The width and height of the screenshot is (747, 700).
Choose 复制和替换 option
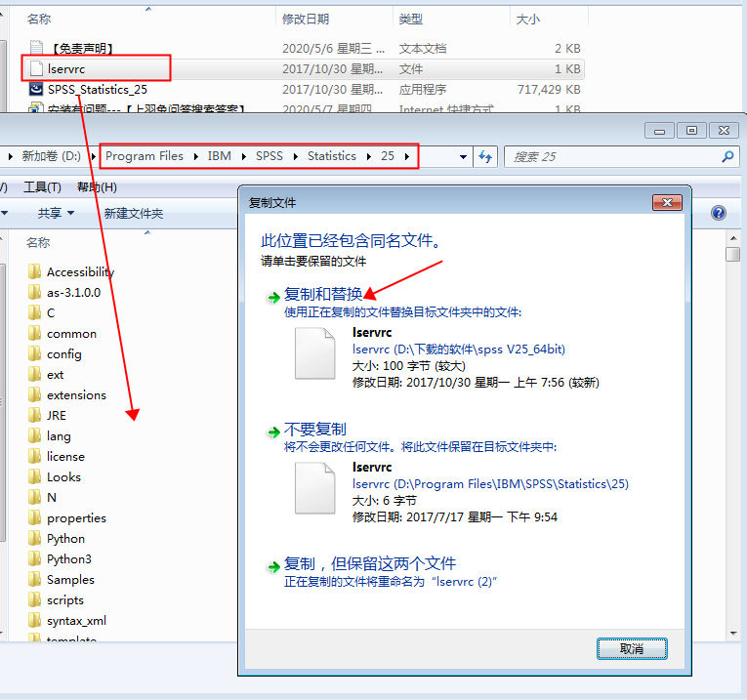323,294
